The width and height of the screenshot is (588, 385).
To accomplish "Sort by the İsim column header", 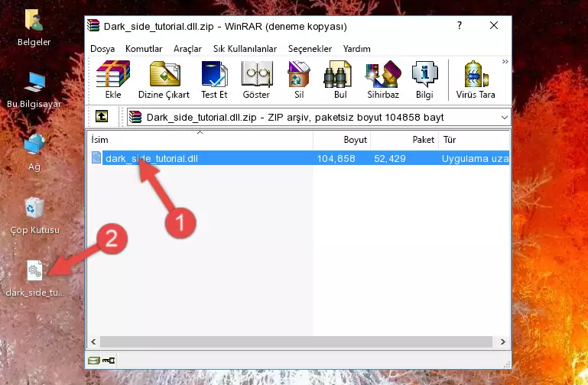I will pos(200,140).
